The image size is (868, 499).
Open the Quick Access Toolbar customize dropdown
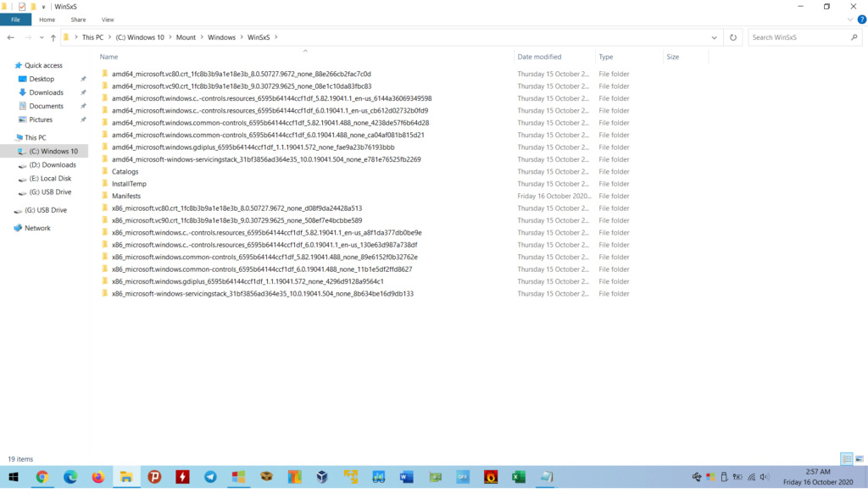coord(43,7)
